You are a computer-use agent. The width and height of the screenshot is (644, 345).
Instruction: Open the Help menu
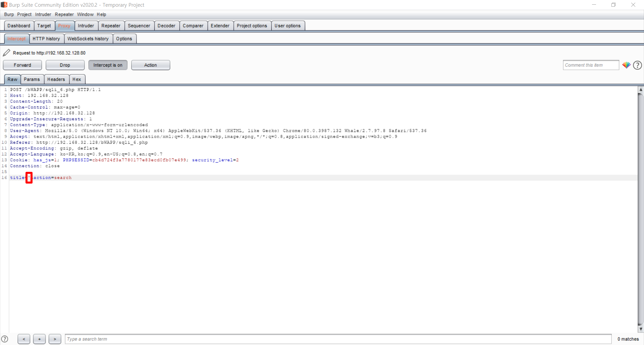[101, 14]
